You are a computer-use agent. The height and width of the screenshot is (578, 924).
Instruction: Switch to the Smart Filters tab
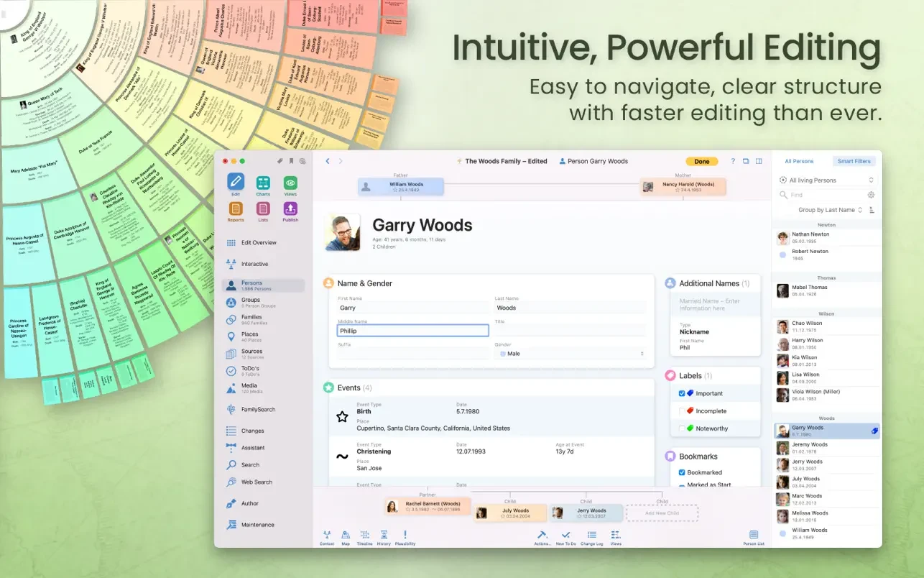click(854, 161)
